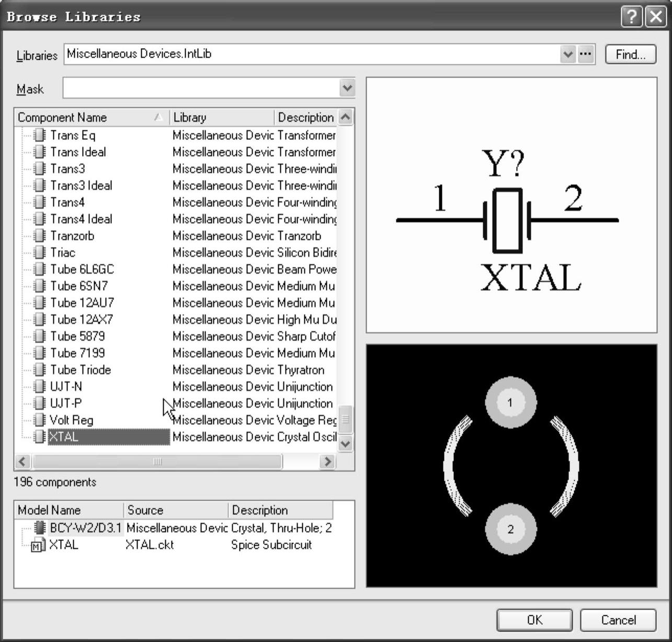Open the Mask dropdown arrow
Image resolution: width=672 pixels, height=642 pixels.
[x=347, y=88]
